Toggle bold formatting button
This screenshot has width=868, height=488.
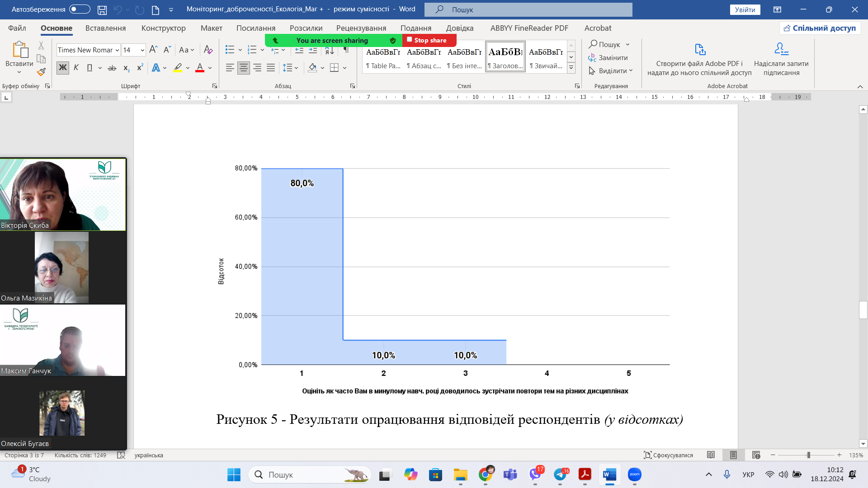(x=62, y=68)
